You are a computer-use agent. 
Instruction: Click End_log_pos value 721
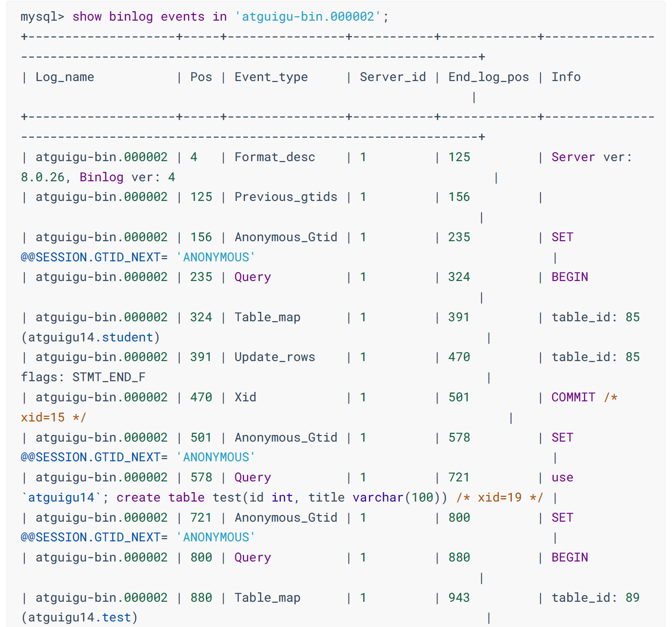(459, 478)
